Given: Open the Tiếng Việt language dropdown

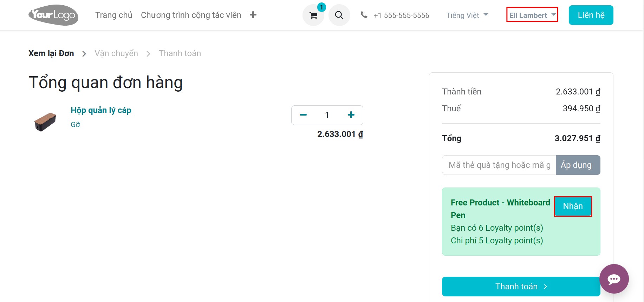Looking at the screenshot, I should coord(466,15).
